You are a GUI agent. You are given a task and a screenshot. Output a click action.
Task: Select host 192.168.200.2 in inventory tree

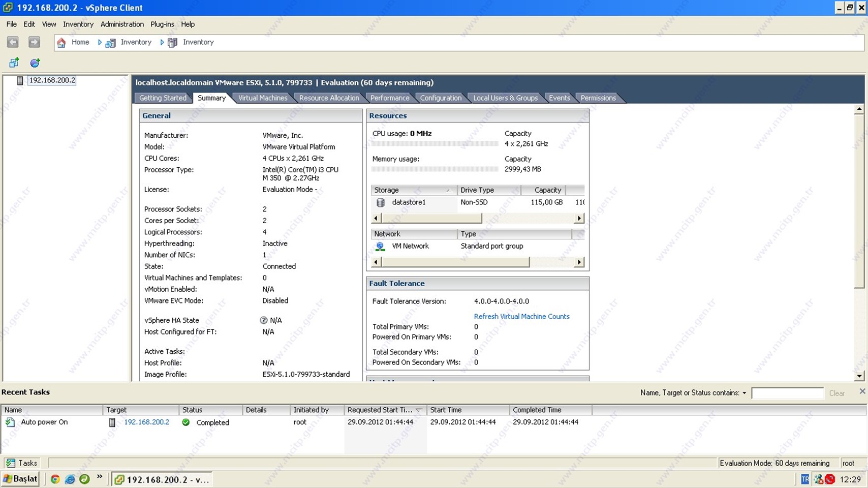coord(52,80)
